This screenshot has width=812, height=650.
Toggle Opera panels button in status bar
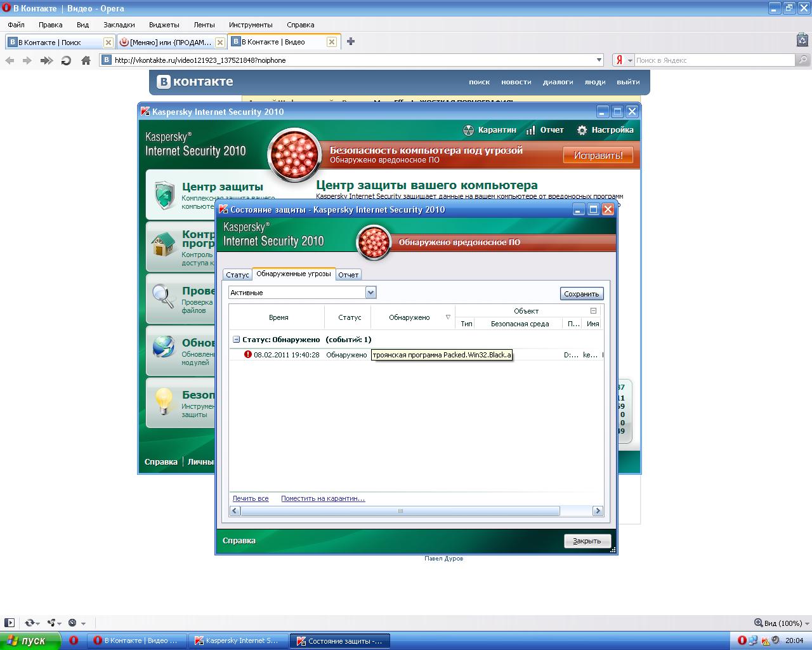click(x=10, y=623)
